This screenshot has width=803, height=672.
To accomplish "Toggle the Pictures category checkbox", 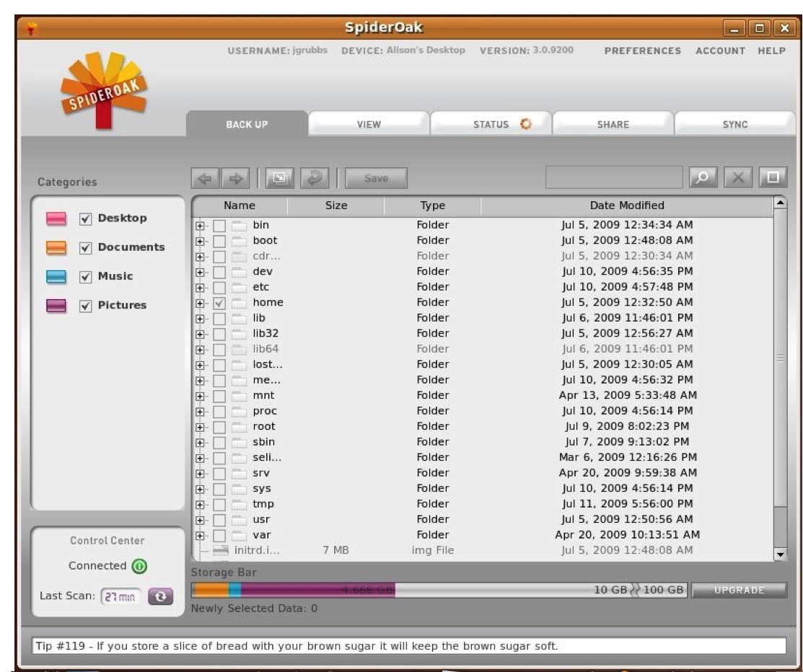I will pos(86,306).
